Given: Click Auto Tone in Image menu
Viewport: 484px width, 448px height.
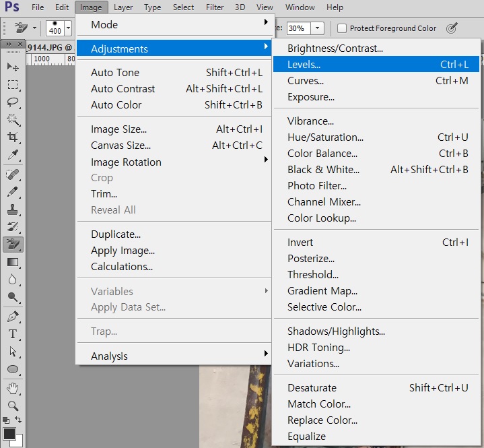Looking at the screenshot, I should [x=174, y=73].
